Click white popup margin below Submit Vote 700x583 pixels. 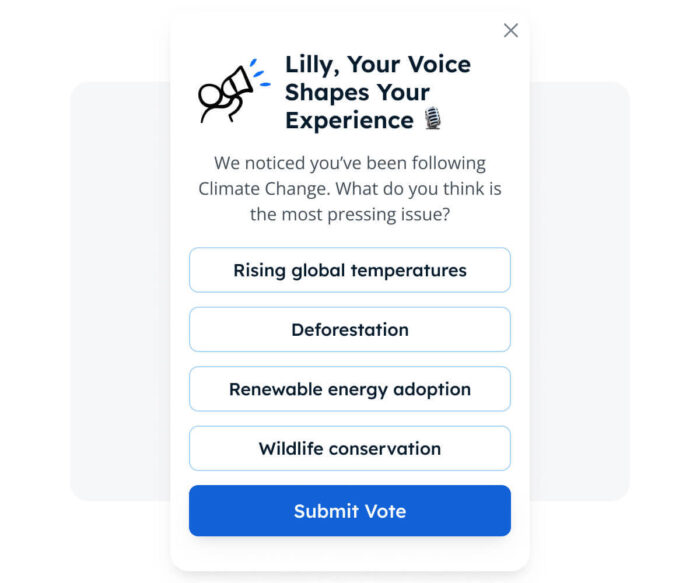click(x=350, y=554)
